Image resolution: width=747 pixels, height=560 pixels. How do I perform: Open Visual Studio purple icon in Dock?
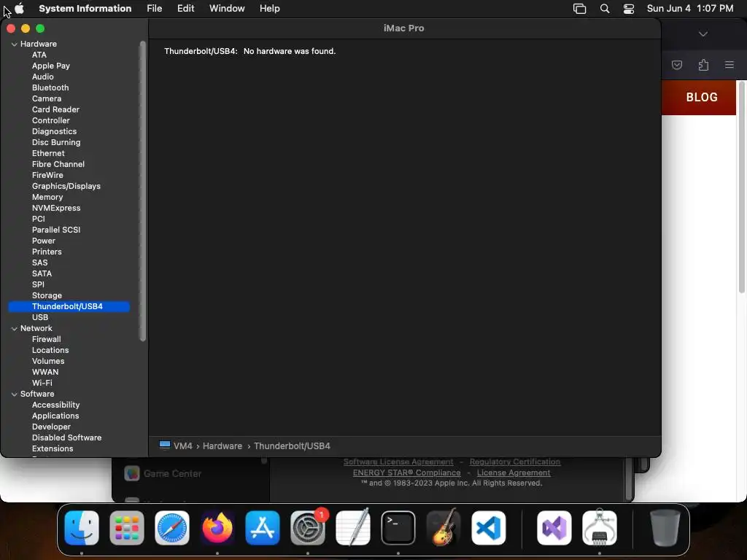point(554,528)
